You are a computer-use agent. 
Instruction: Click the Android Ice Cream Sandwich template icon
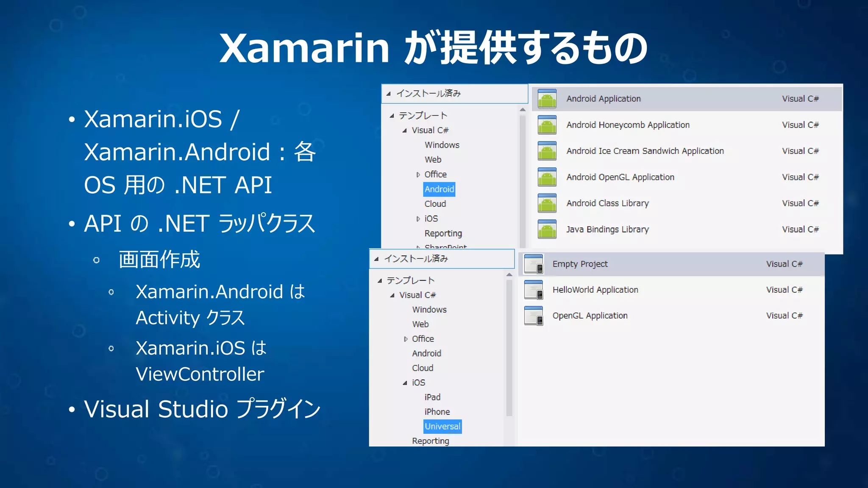[x=547, y=151]
